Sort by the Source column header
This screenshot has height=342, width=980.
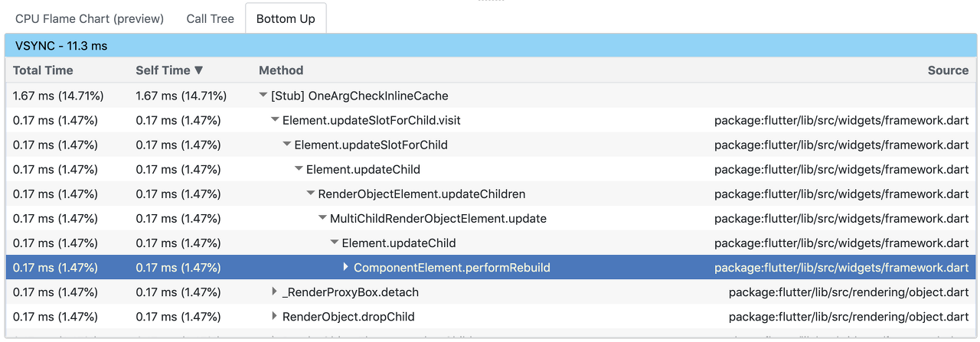click(x=948, y=70)
